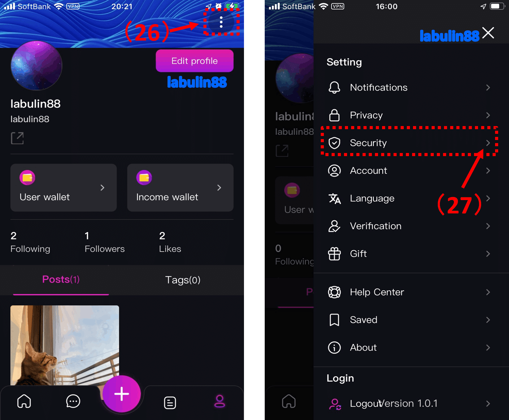Tap the pink plus create button

[122, 394]
